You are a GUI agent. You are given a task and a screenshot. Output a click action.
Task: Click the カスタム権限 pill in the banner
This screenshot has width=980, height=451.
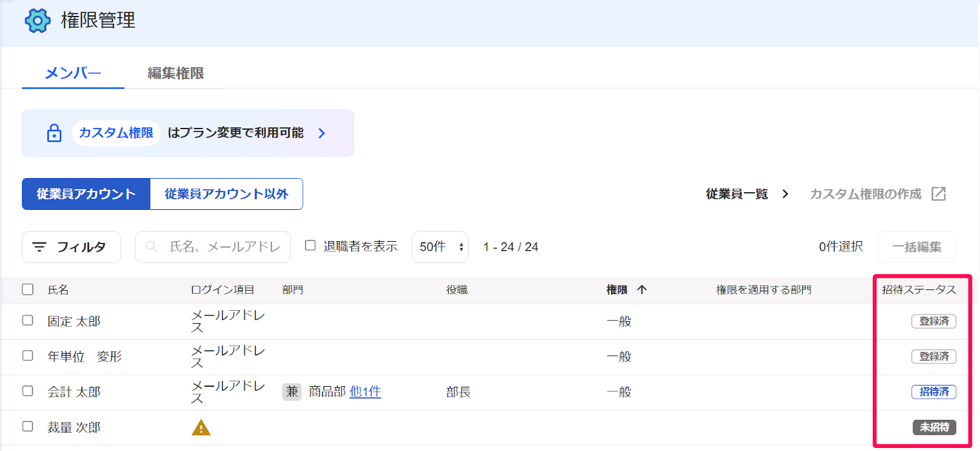[116, 133]
